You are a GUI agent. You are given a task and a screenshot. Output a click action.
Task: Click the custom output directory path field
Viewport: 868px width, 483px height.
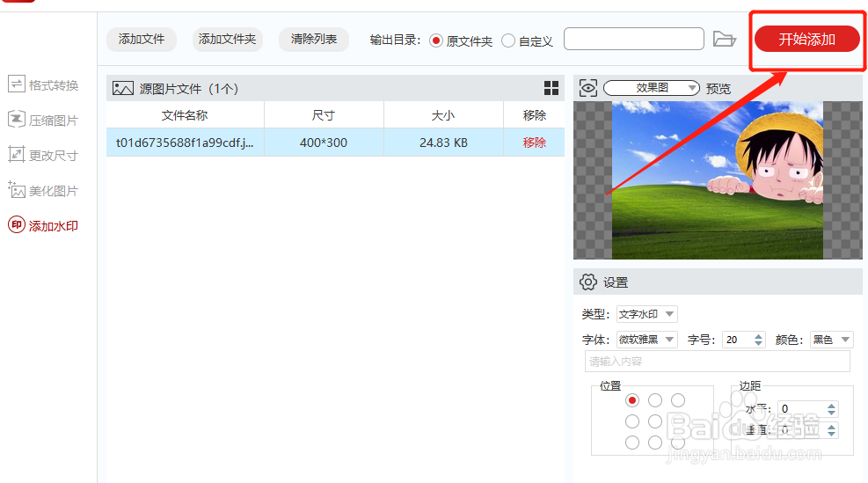click(634, 39)
